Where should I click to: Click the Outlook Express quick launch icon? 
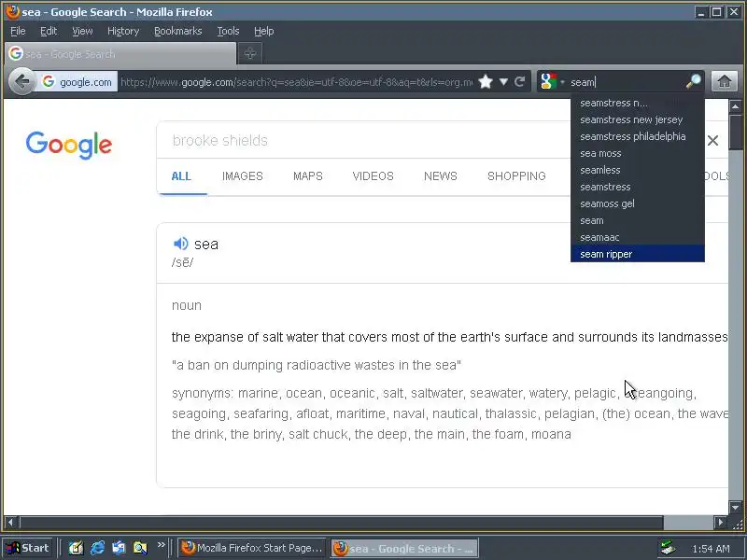pyautogui.click(x=119, y=548)
